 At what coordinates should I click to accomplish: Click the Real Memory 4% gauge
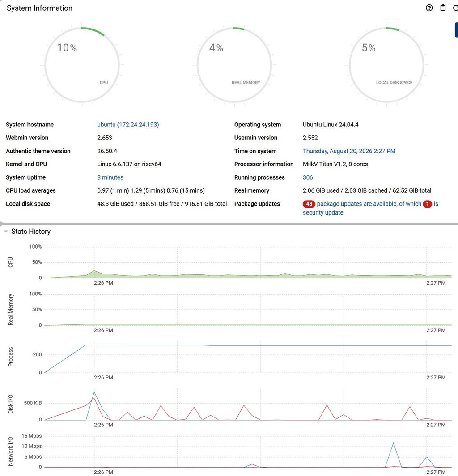point(234,65)
